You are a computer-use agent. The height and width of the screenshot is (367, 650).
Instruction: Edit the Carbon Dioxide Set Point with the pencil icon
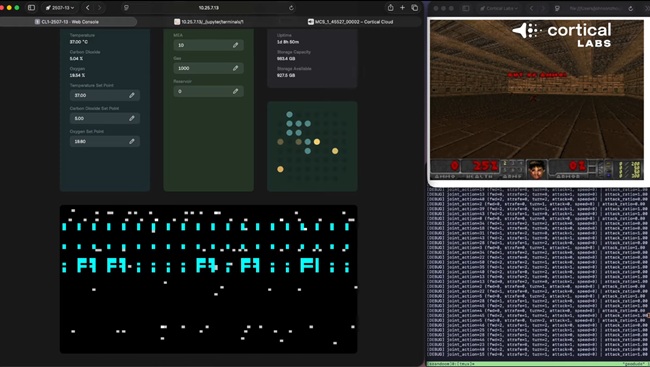pyautogui.click(x=132, y=118)
